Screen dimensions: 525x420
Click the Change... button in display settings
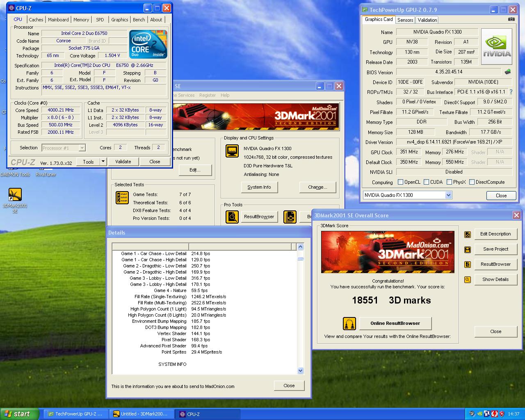317,187
